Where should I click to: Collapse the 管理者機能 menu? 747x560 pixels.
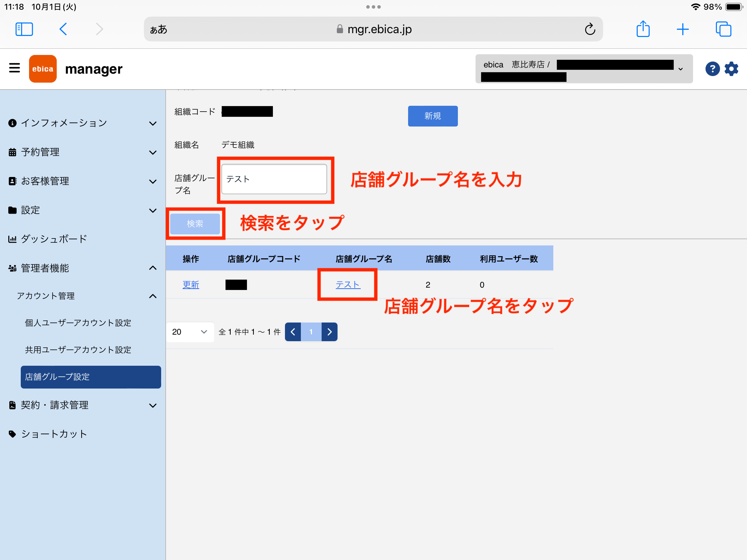pyautogui.click(x=83, y=268)
